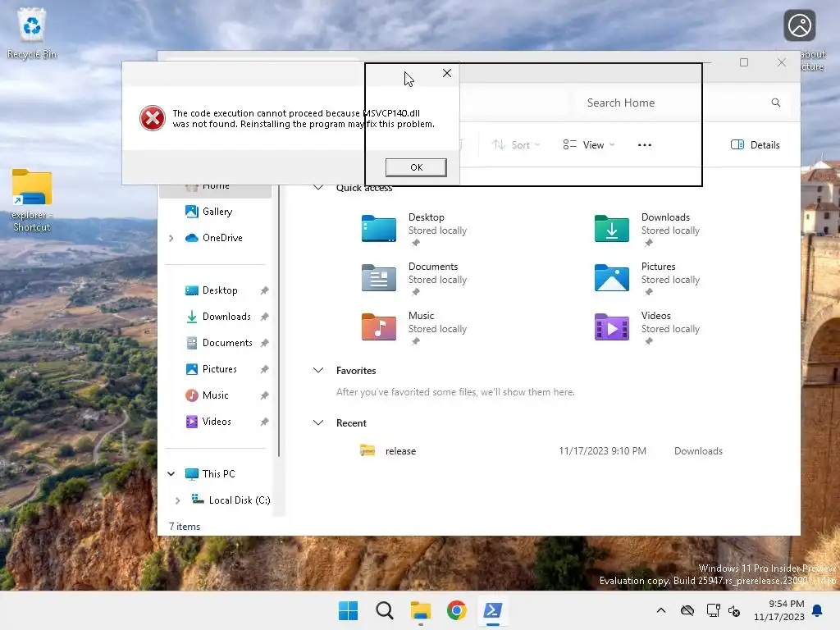Screen dimensions: 840x630
Task: Click OK in the MSVCP140.dll error dialog
Action: click(x=416, y=167)
